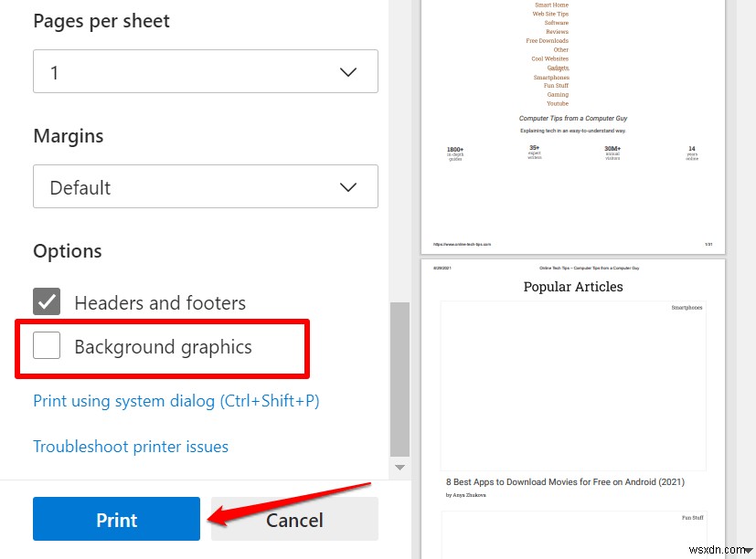Click the scrollbar down arrow icon
Image resolution: width=756 pixels, height=559 pixels.
point(399,467)
